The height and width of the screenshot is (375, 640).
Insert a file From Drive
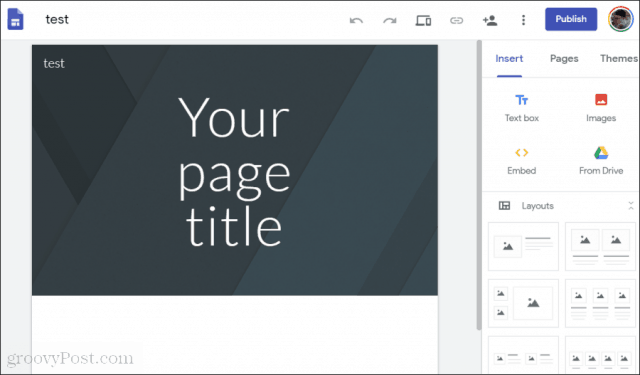tap(601, 161)
